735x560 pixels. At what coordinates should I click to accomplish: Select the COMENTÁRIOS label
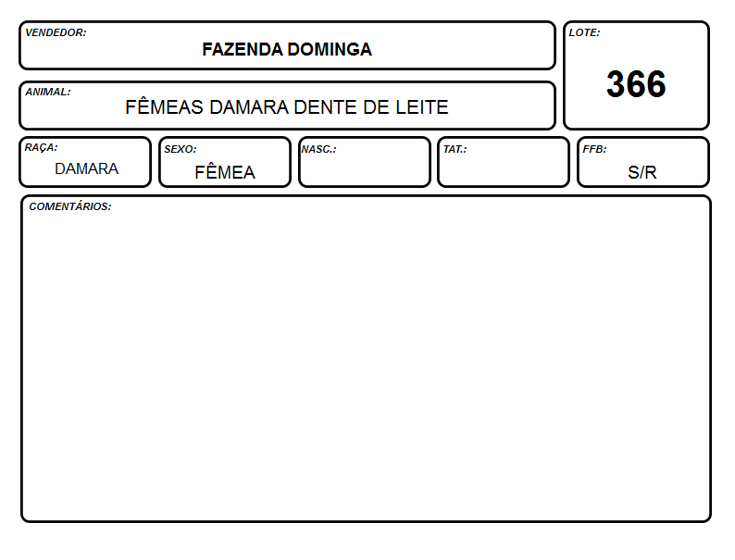[x=70, y=206]
